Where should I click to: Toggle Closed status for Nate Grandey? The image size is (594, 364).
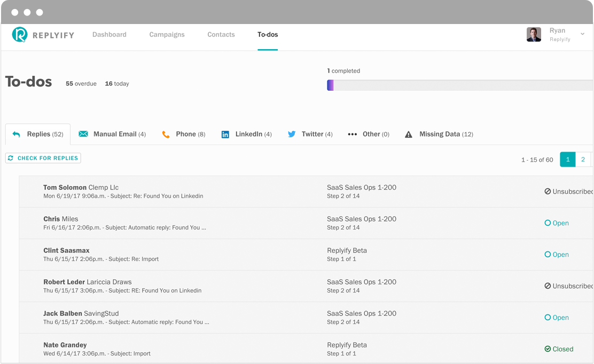click(x=559, y=349)
